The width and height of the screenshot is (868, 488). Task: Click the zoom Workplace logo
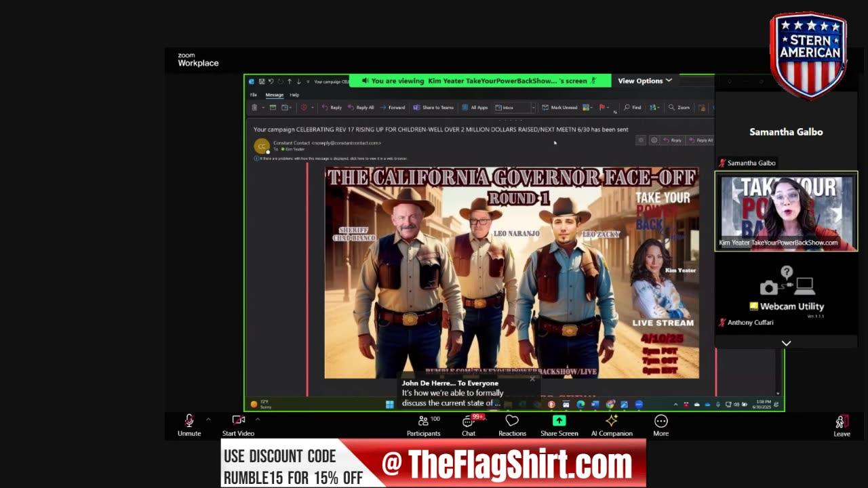coord(198,60)
